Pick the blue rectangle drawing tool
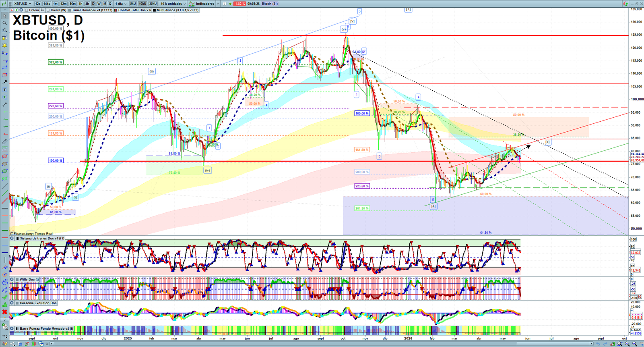The width and height of the screenshot is (644, 347). 5,68
